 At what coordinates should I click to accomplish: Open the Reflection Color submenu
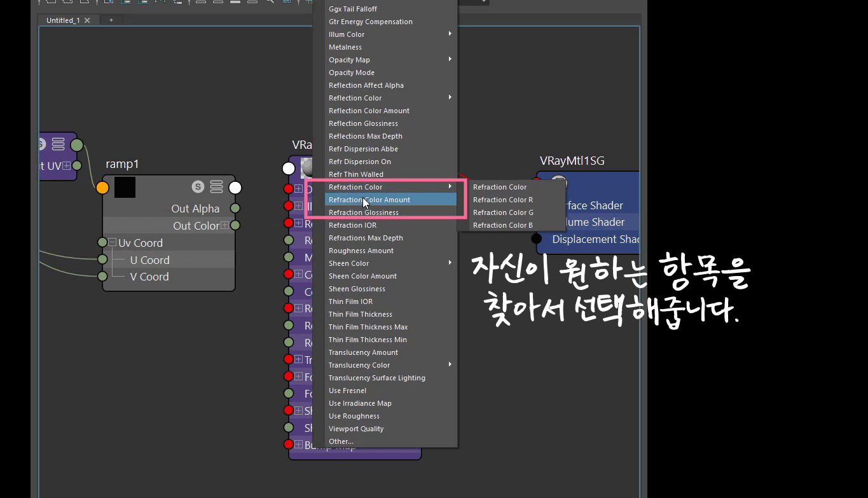[x=391, y=98]
